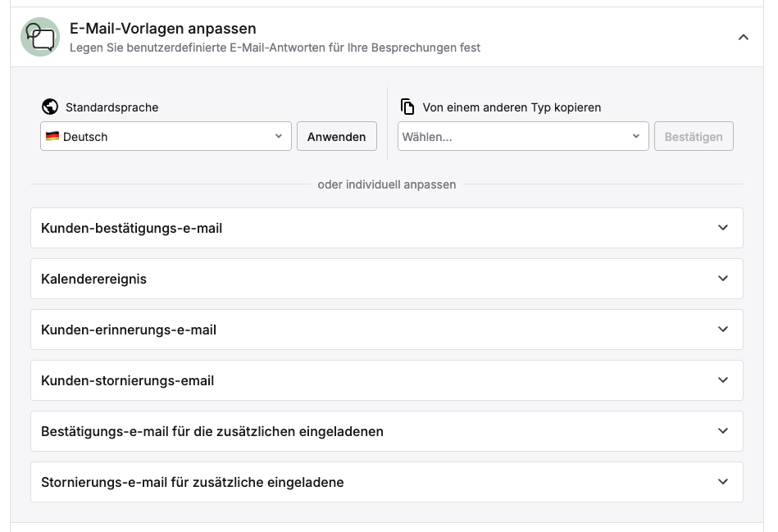778x532 pixels.
Task: Click the German flag in the language dropdown
Action: tap(52, 136)
